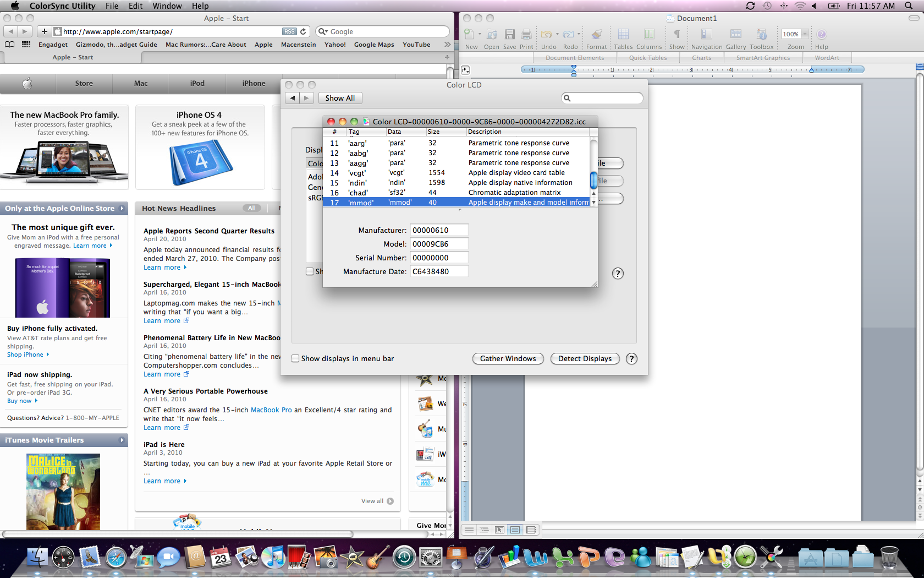The image size is (924, 578).
Task: Expand Only at the Apple Online Store arrow
Action: pyautogui.click(x=122, y=209)
